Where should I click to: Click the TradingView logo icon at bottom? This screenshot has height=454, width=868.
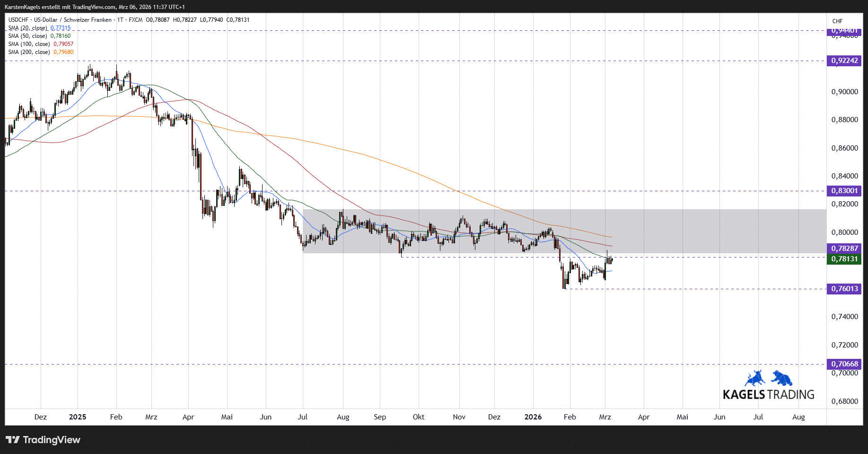pyautogui.click(x=13, y=440)
